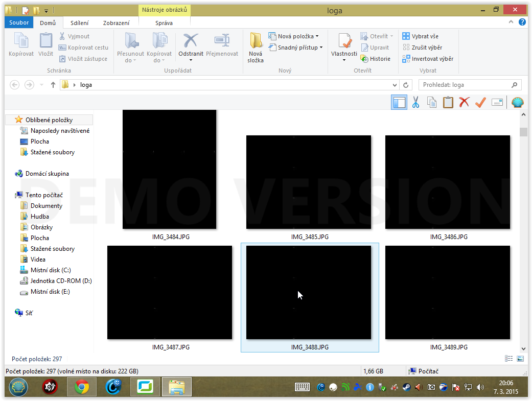
Task: Open the Snadný přístup dropdown
Action: coord(295,48)
